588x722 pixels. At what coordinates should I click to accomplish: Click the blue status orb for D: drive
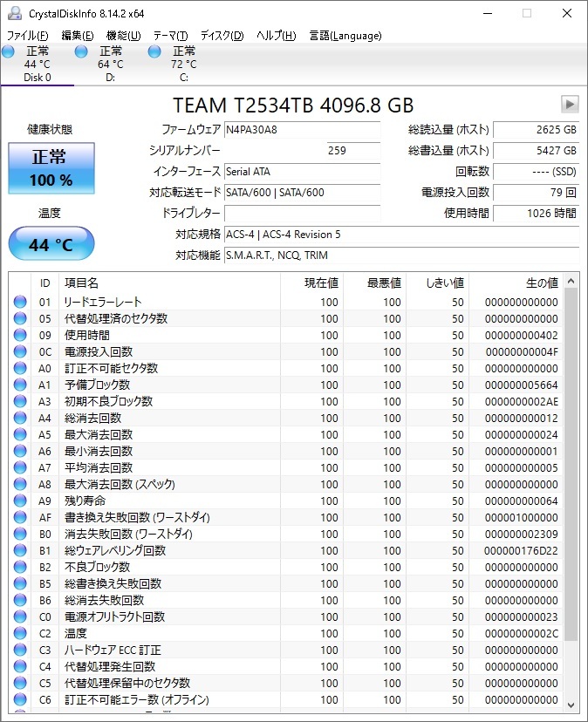click(81, 51)
